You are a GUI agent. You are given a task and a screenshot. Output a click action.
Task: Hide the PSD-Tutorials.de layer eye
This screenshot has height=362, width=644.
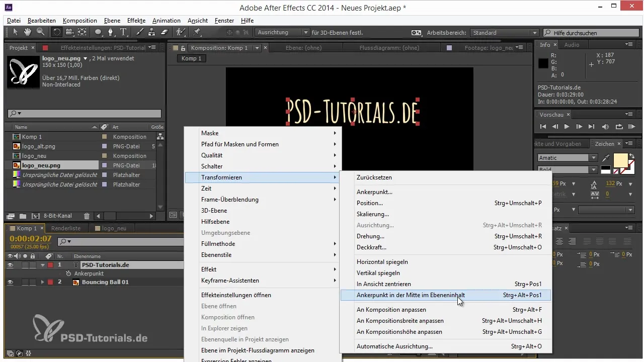tap(10, 265)
